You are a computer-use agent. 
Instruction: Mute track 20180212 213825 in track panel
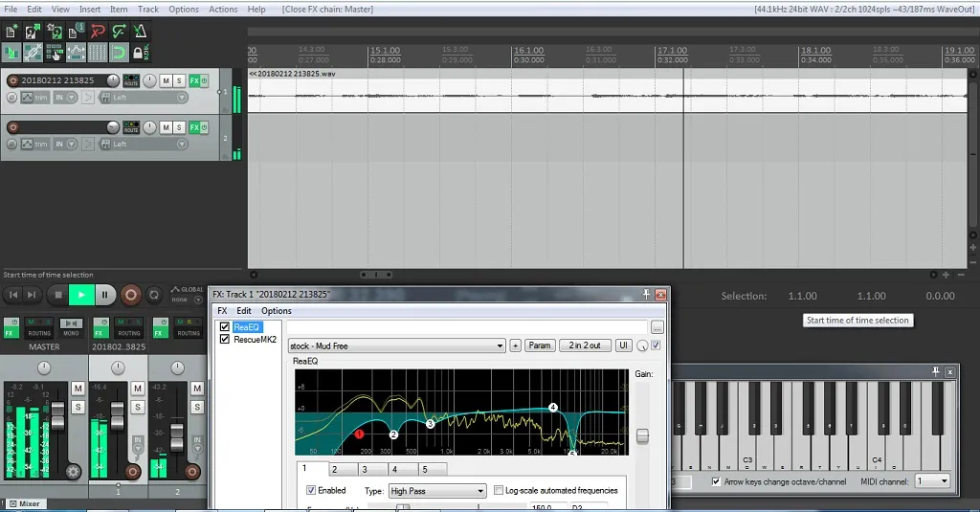166,80
